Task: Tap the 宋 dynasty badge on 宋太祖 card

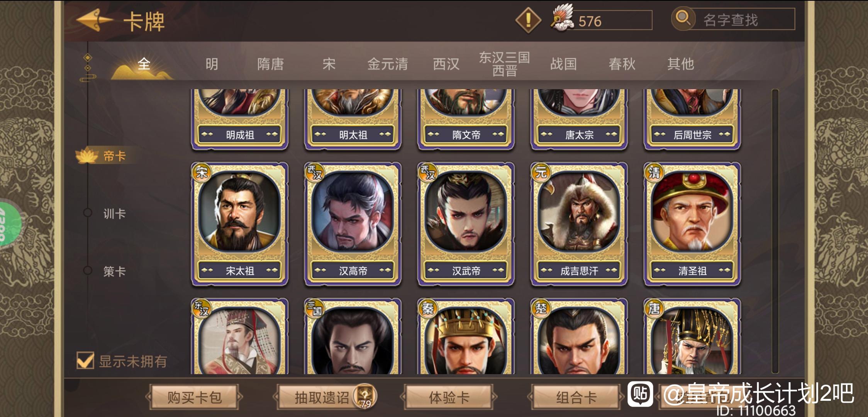Action: tap(202, 173)
